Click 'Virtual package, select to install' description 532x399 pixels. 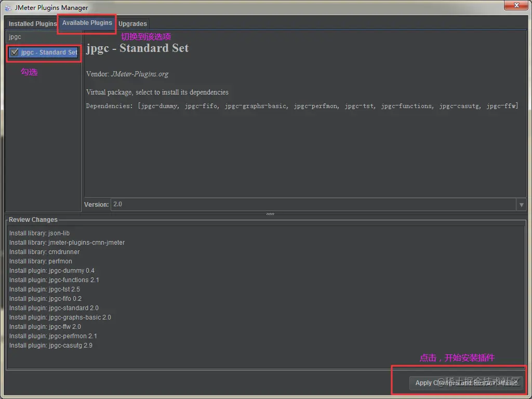point(157,92)
